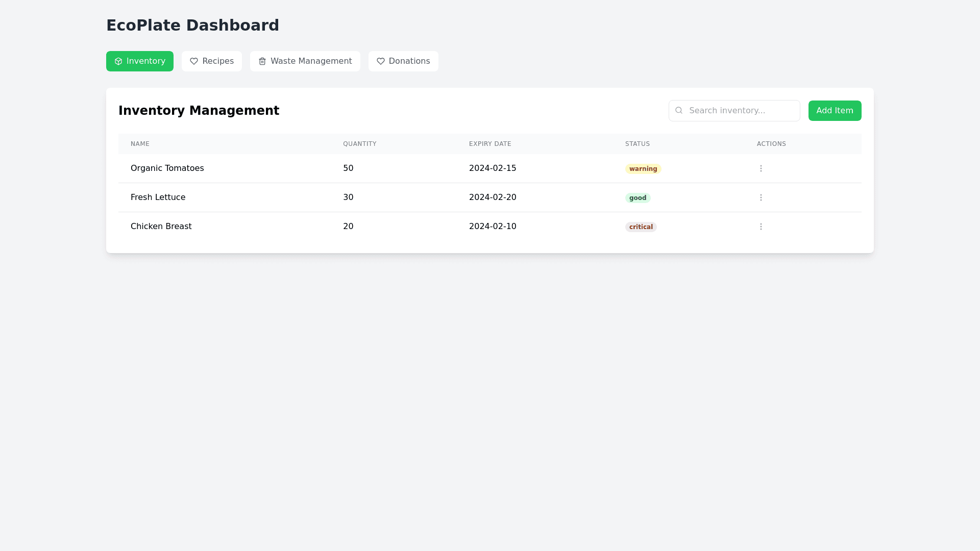
Task: Focus the Search inventory field
Action: 740,111
